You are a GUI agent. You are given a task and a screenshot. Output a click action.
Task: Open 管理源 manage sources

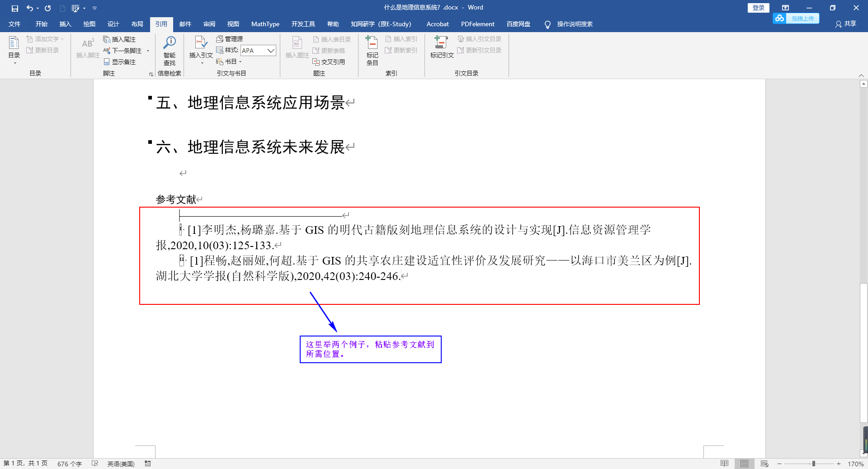click(230, 39)
